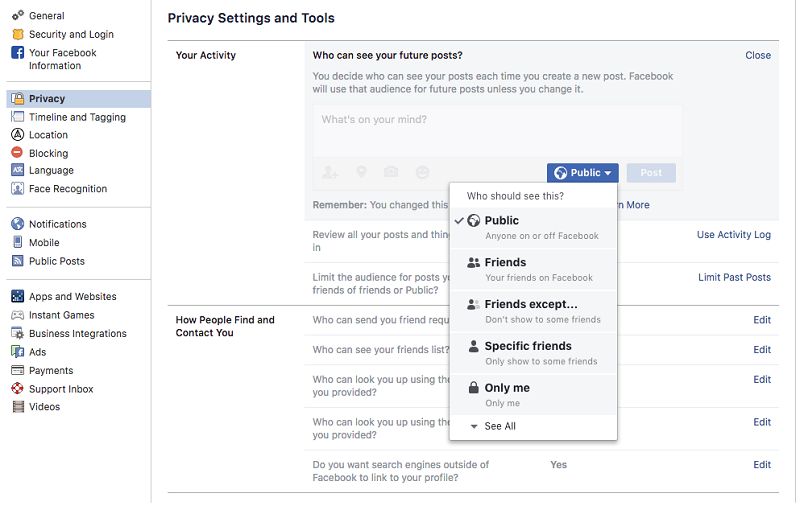Open Apps and Websites settings
Viewport: 800px width, 510px height.
click(x=72, y=296)
